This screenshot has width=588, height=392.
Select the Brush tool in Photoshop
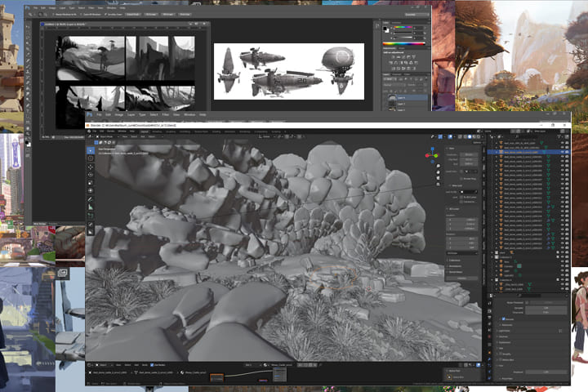coord(29,67)
